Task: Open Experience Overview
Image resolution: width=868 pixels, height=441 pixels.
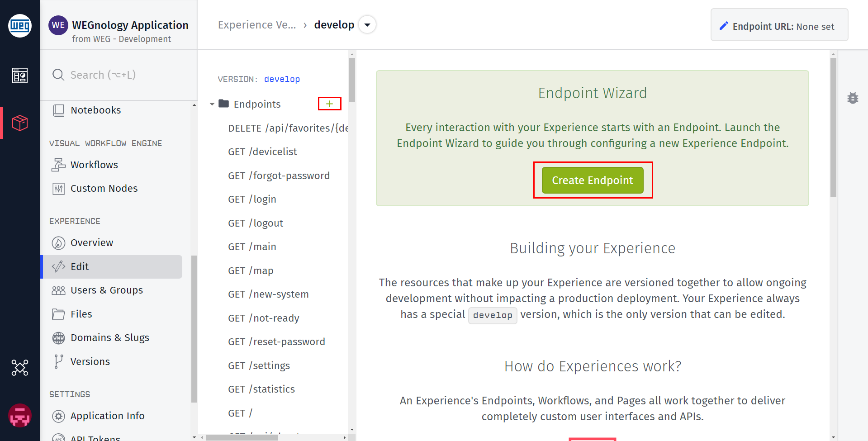Action: [92, 243]
